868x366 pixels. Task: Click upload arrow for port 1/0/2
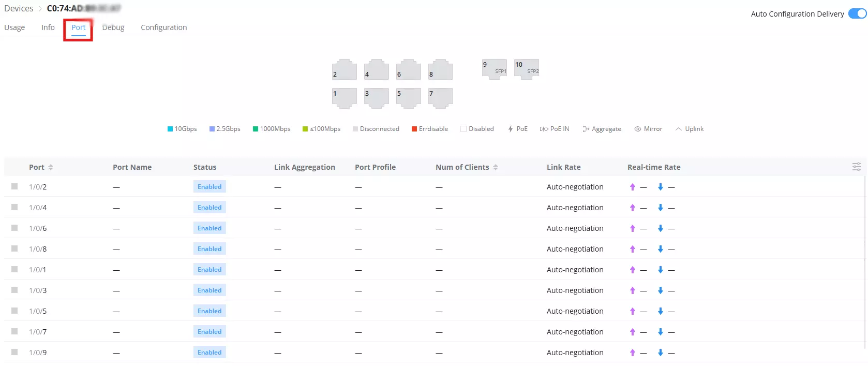click(x=632, y=187)
